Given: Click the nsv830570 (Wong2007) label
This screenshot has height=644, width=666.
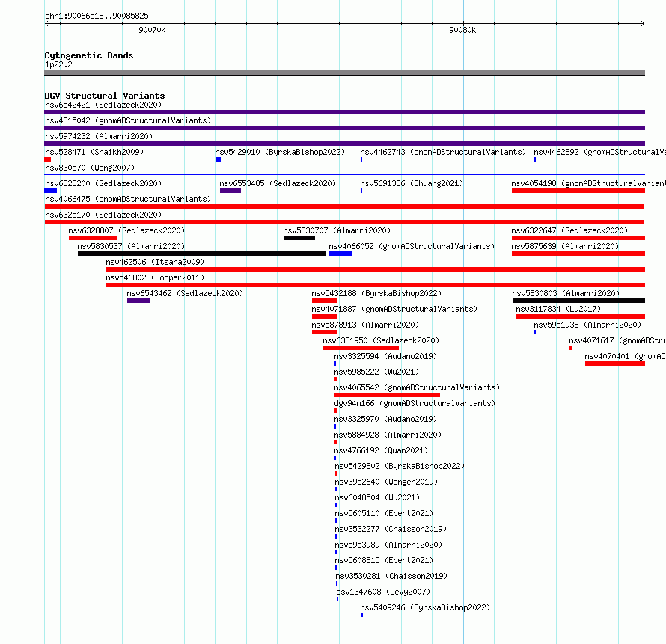Looking at the screenshot, I should coord(90,168).
